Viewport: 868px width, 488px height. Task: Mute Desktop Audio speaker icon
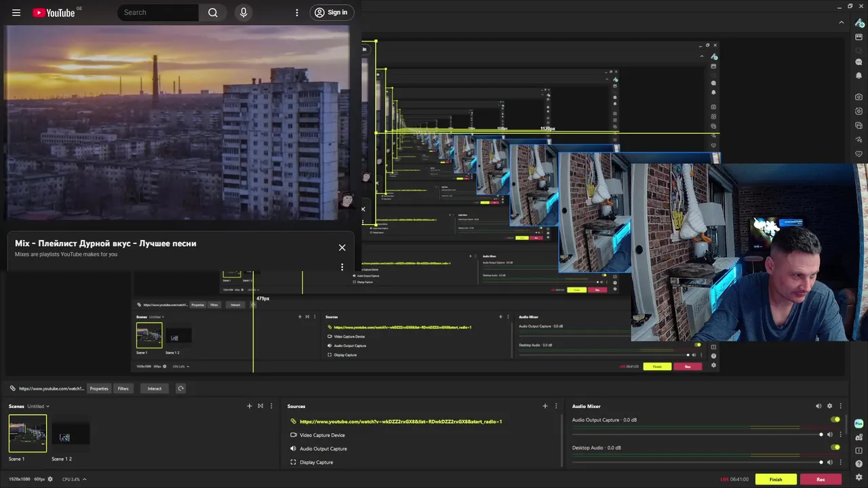[x=830, y=462]
